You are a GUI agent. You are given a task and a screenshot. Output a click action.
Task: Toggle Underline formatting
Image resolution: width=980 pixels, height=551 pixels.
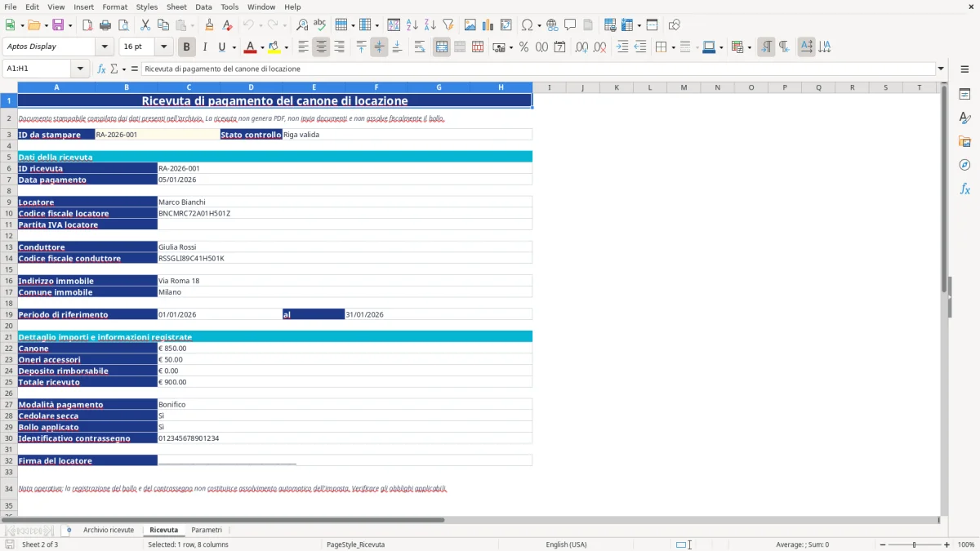[x=222, y=47]
